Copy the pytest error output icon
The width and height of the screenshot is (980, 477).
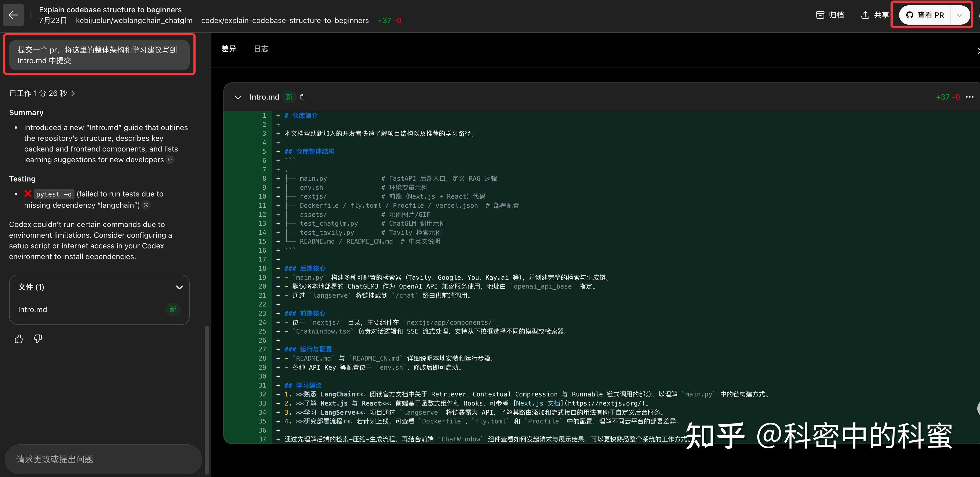pyautogui.click(x=146, y=205)
